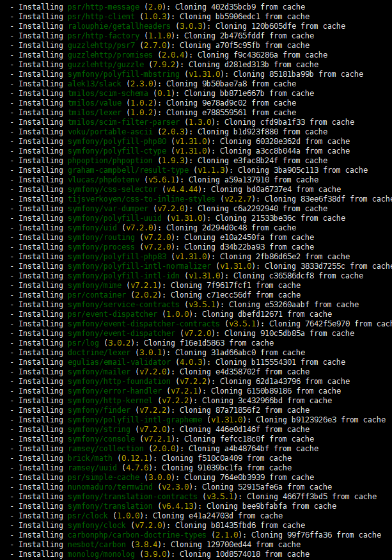
Task: Click commit hash 910c5db85a
Action: (283, 334)
